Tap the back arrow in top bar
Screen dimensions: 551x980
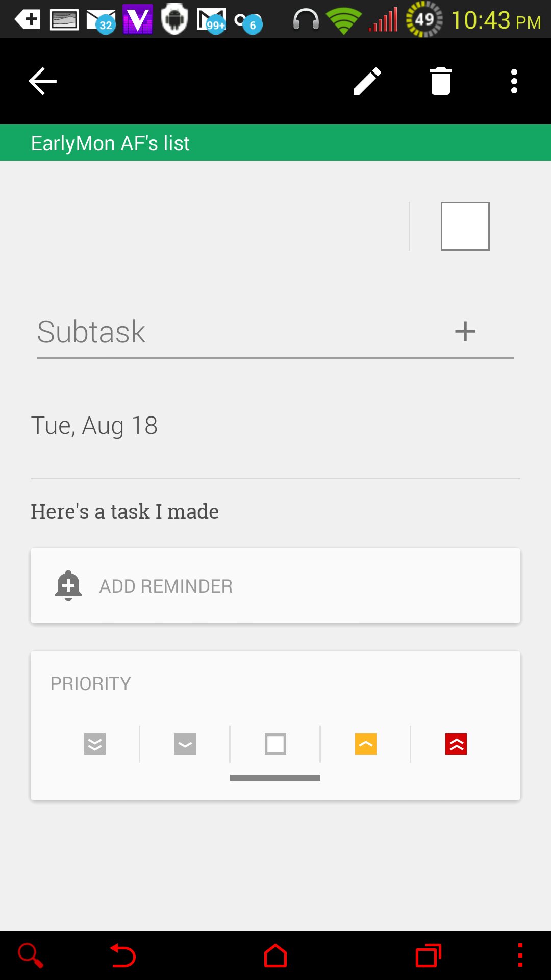42,81
